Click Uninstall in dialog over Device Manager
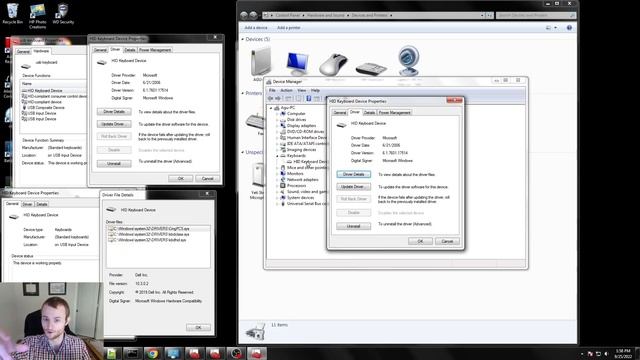 pos(353,226)
